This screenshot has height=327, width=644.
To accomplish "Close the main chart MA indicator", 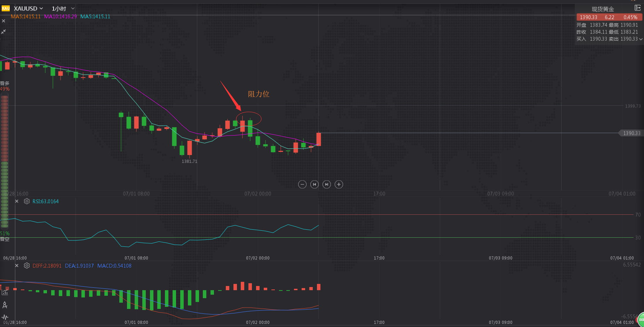I will tap(3, 21).
